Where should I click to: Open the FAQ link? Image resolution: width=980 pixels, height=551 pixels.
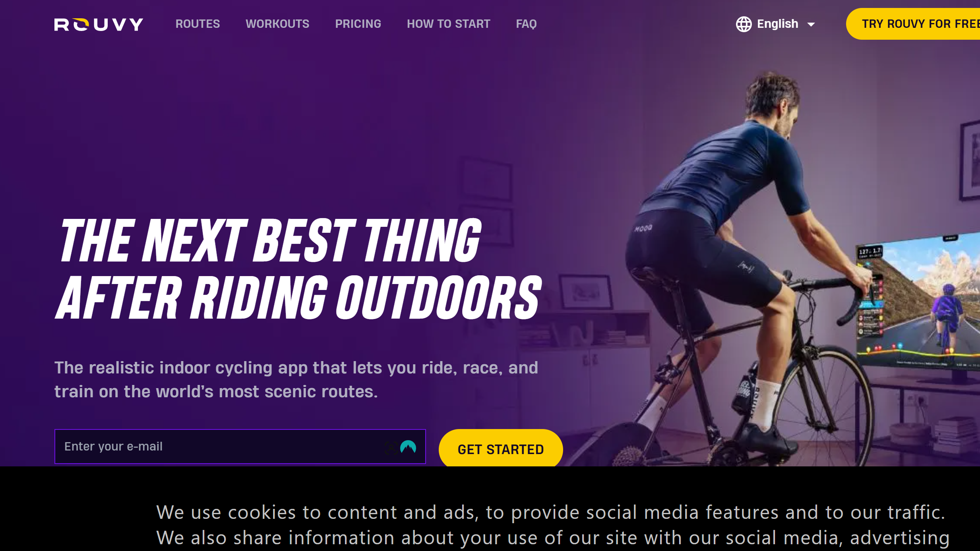526,24
